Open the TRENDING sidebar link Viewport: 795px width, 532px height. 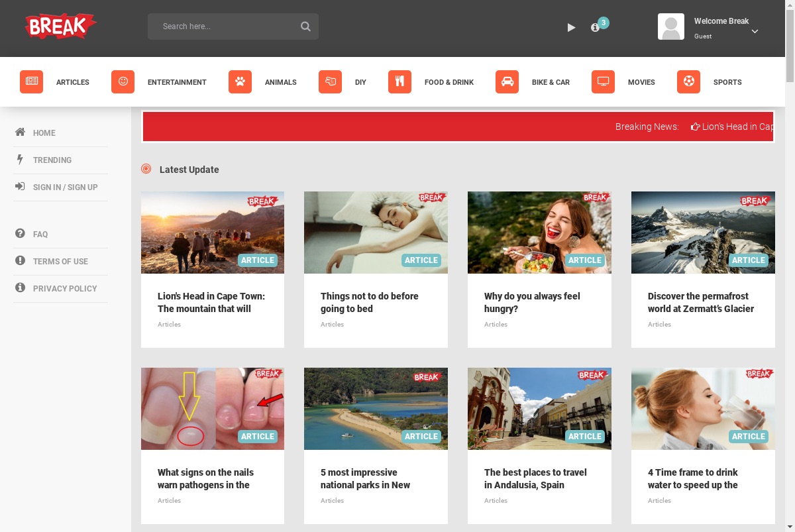52,160
